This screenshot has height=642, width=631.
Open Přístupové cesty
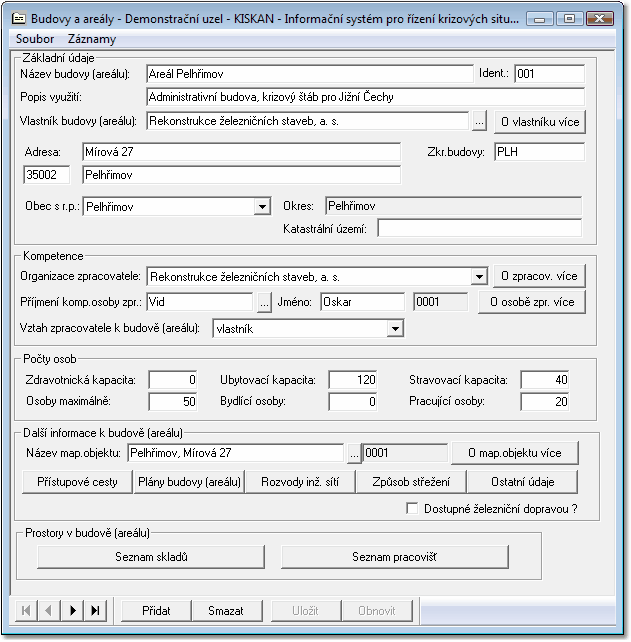click(x=77, y=482)
